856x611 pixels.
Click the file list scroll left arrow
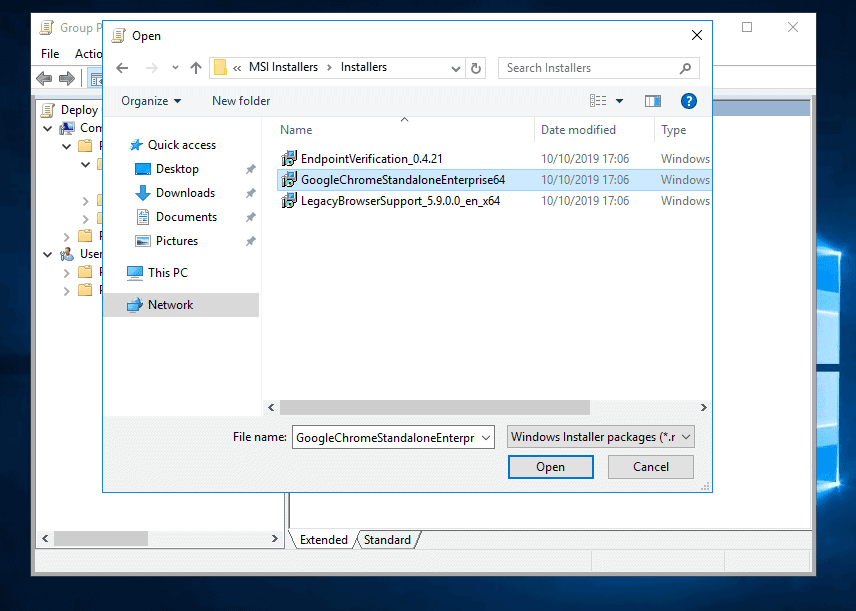[271, 407]
